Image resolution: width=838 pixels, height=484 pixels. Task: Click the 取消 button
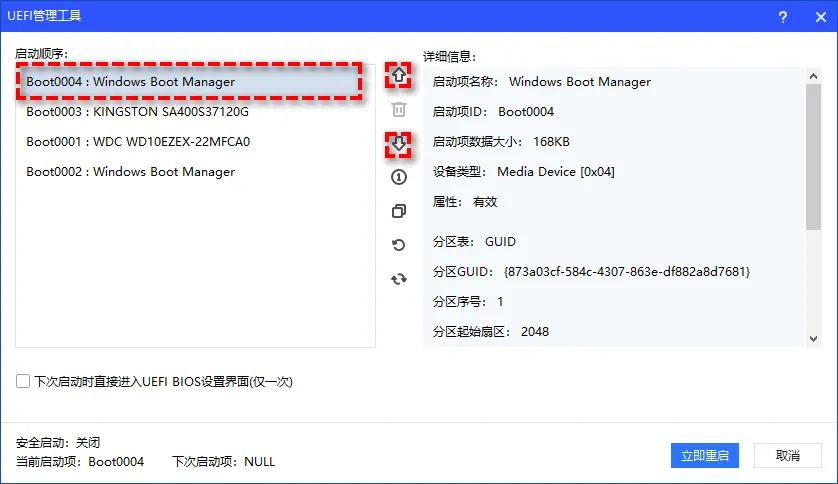788,456
